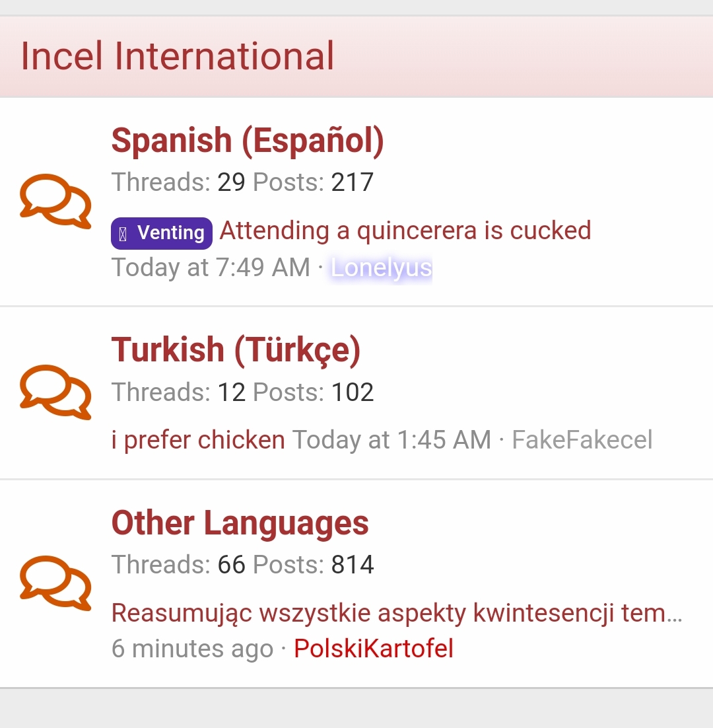Image resolution: width=713 pixels, height=728 pixels.
Task: Click the Other Languages post count 814
Action: coord(353,565)
